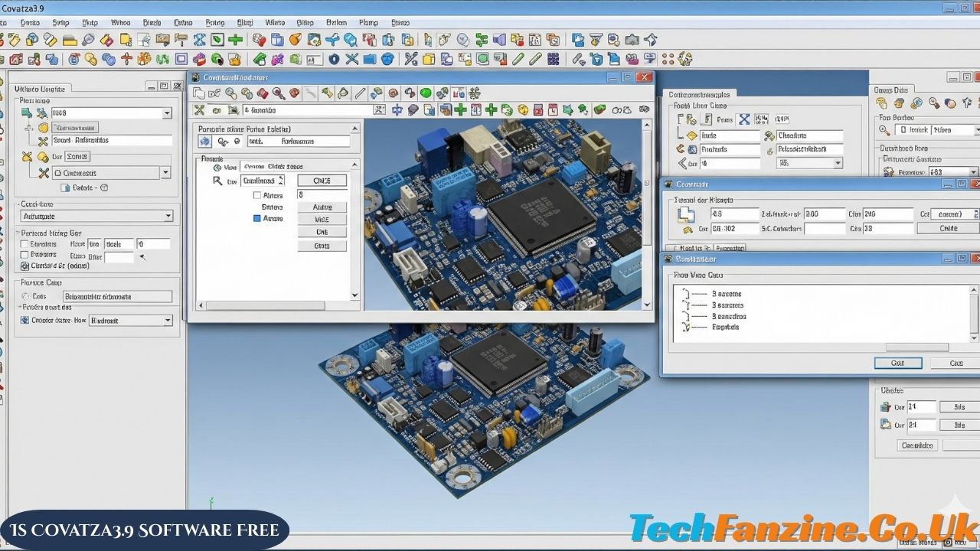The image size is (980, 551).
Task: Enable the first checkbox in the dialog's form area
Action: (257, 195)
